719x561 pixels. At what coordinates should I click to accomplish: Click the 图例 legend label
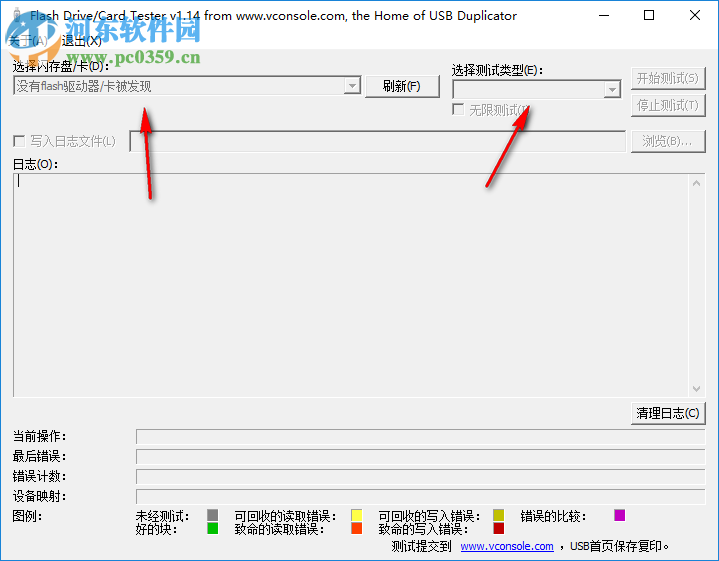point(27,516)
